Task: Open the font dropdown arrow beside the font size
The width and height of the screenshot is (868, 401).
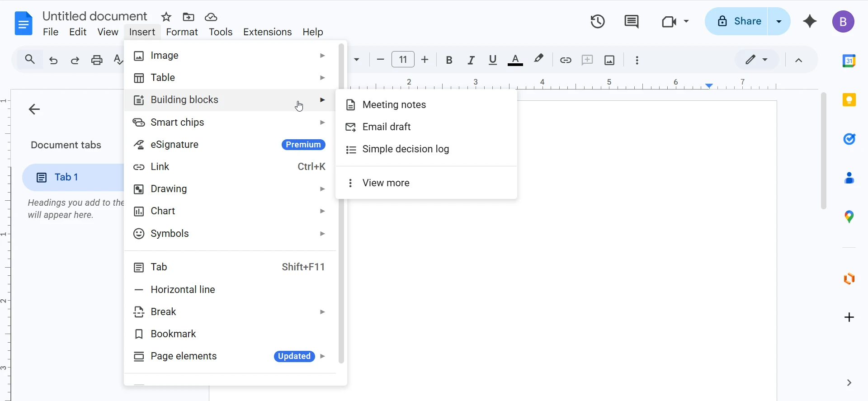Action: tap(357, 60)
